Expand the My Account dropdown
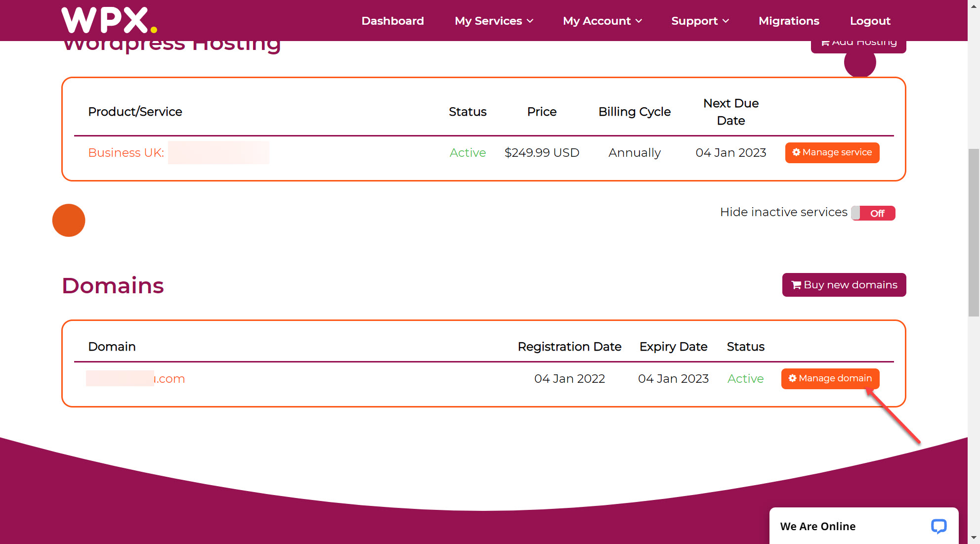 [x=602, y=21]
